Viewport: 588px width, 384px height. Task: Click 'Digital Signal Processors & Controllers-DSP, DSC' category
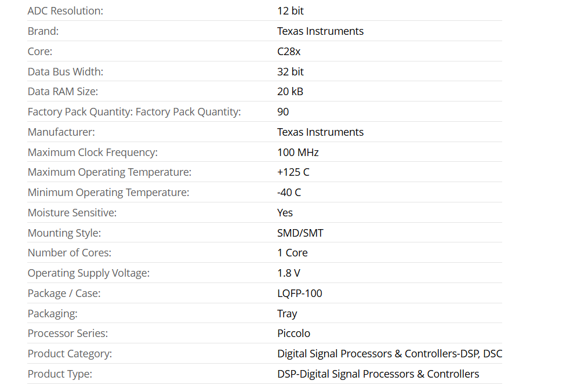pos(389,354)
